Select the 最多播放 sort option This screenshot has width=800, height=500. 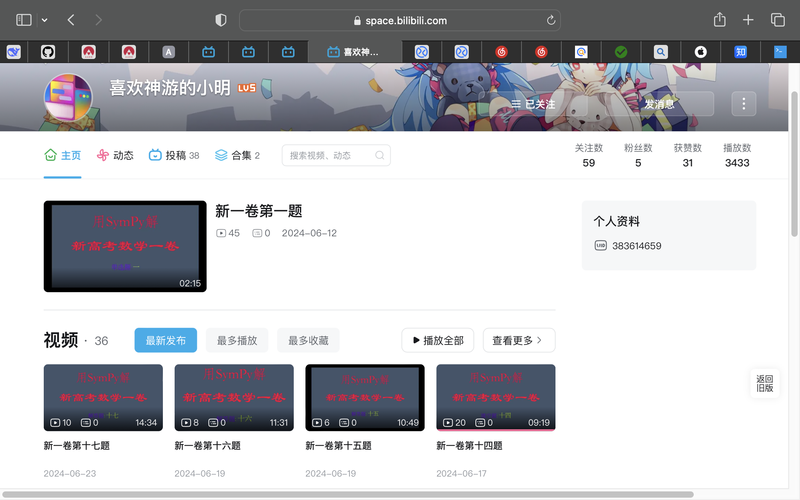point(237,340)
